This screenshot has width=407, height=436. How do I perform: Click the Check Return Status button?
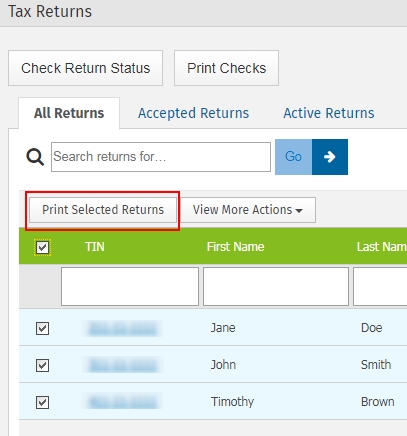click(x=85, y=68)
